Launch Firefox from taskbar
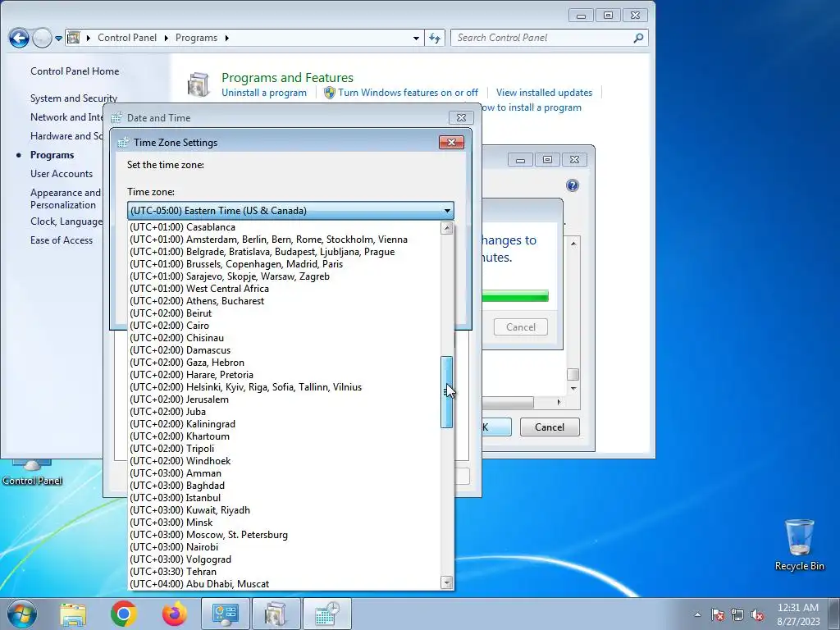Viewport: 840px width, 630px height. (x=175, y=614)
